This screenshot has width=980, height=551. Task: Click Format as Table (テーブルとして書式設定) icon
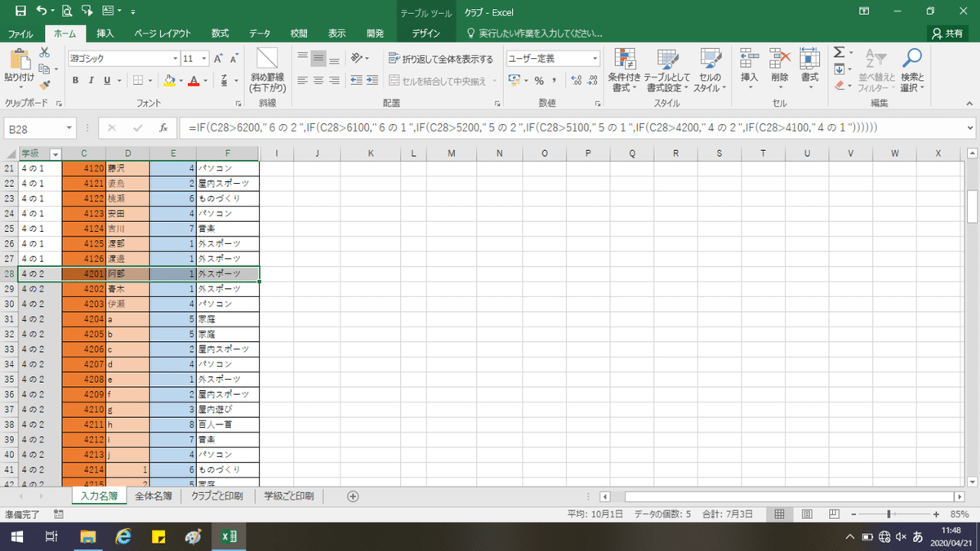point(668,59)
